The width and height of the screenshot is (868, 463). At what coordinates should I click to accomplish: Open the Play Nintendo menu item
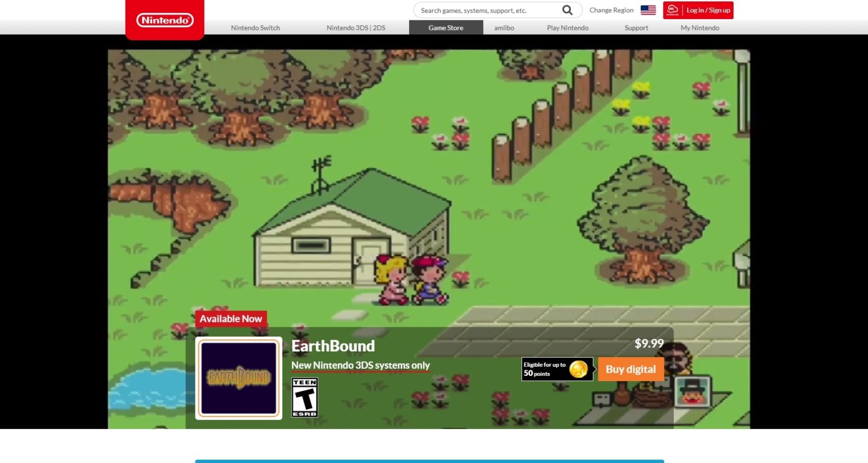(567, 28)
